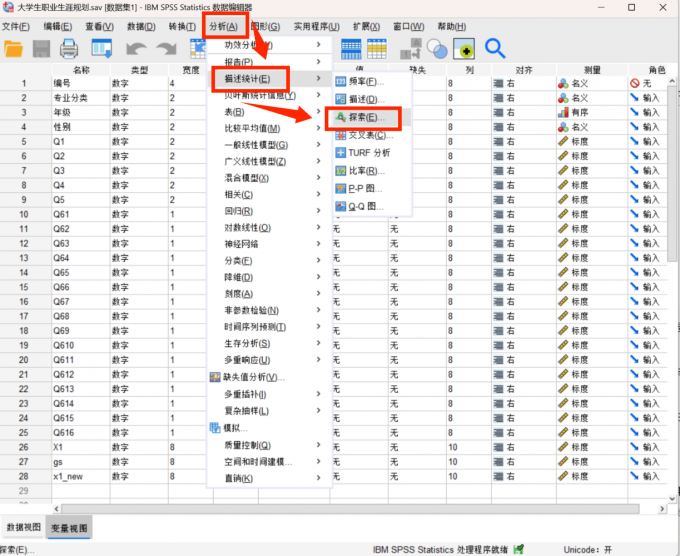Click the 输入 role cell for 专业分类

[648, 98]
